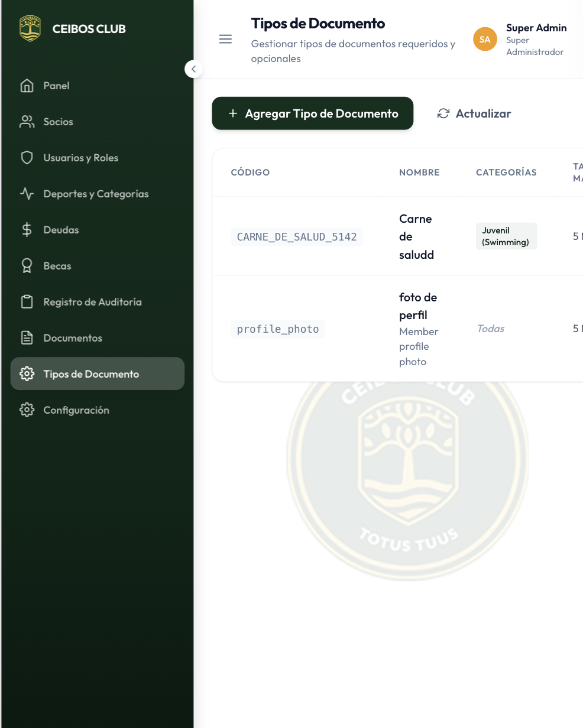This screenshot has width=583, height=728.
Task: Click the Usuarios y Roles shield icon
Action: point(27,158)
